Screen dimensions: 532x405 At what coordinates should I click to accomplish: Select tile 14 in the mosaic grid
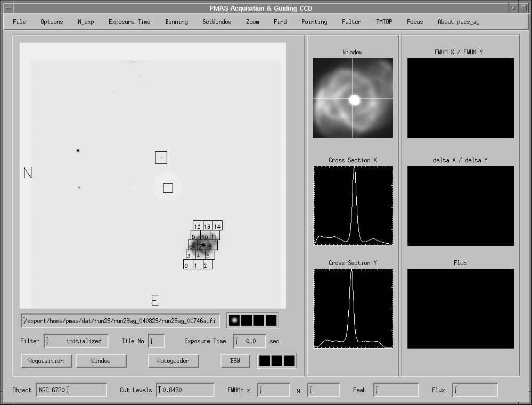click(x=217, y=226)
